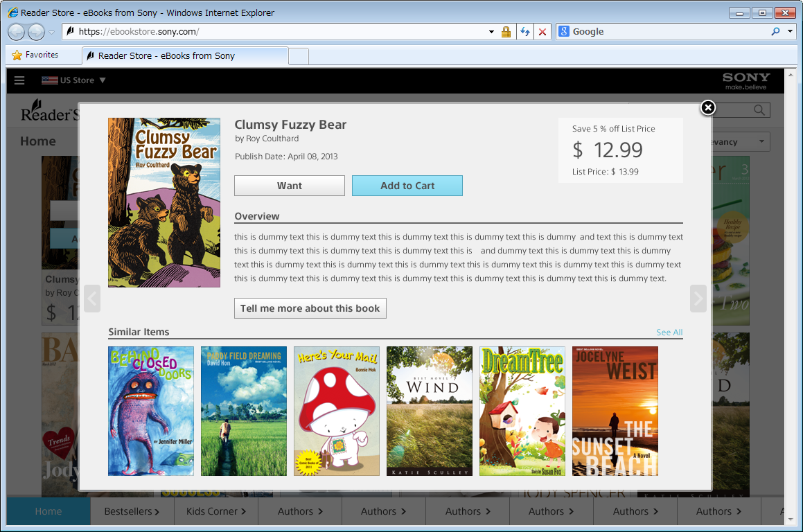This screenshot has height=532, width=803.
Task: Go to previous book with left arrow
Action: click(92, 299)
